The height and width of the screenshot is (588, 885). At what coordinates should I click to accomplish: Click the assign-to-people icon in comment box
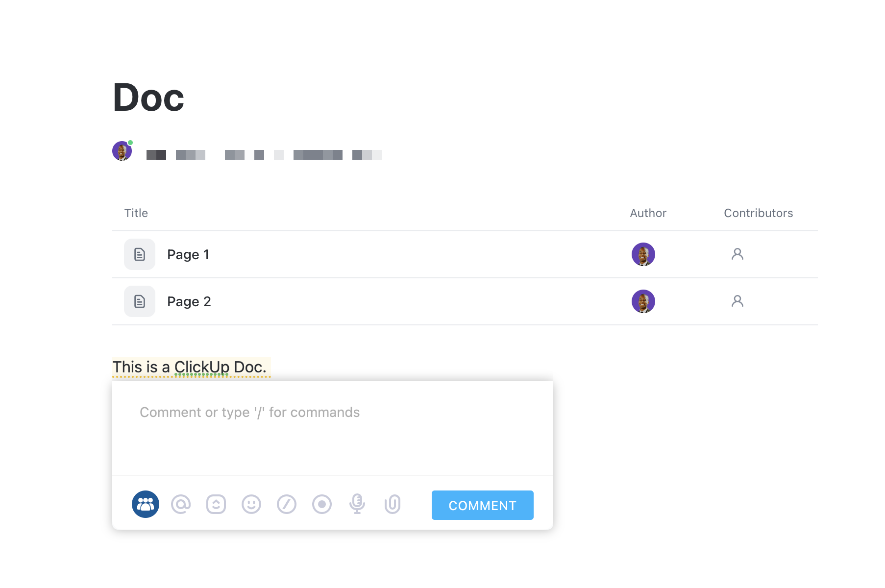(x=146, y=504)
